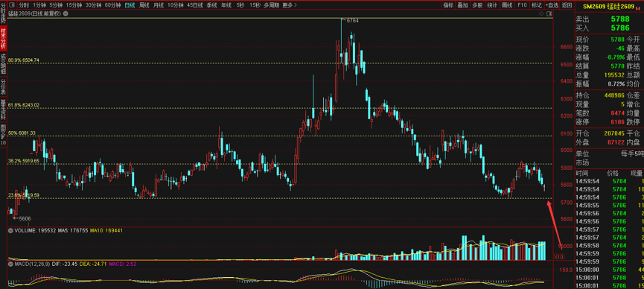Click the 80.9% 6504.74 Fibonacci label
644x289 pixels.
pos(23,60)
